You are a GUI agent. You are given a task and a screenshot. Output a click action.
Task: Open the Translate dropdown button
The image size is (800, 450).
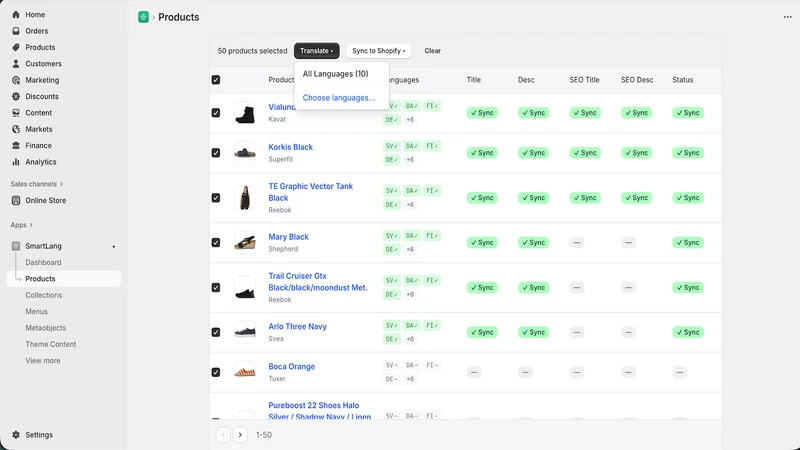[x=316, y=51]
